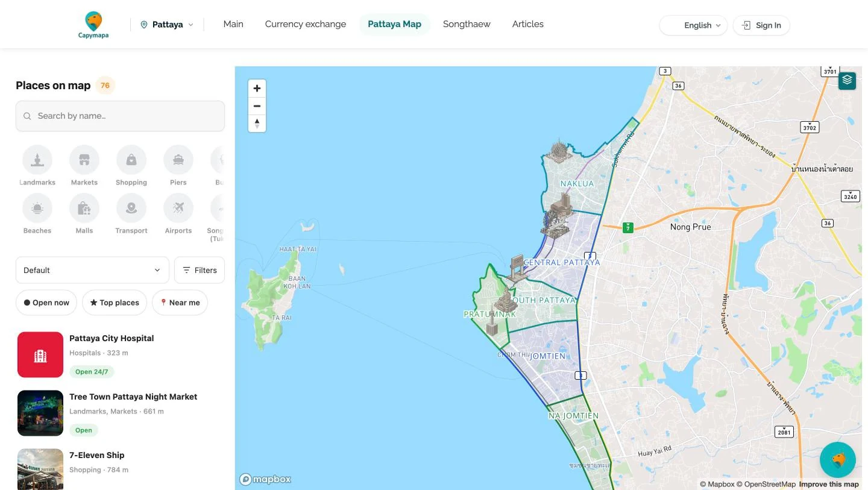Open the map layers switcher
Image resolution: width=868 pixels, height=490 pixels.
point(847,80)
